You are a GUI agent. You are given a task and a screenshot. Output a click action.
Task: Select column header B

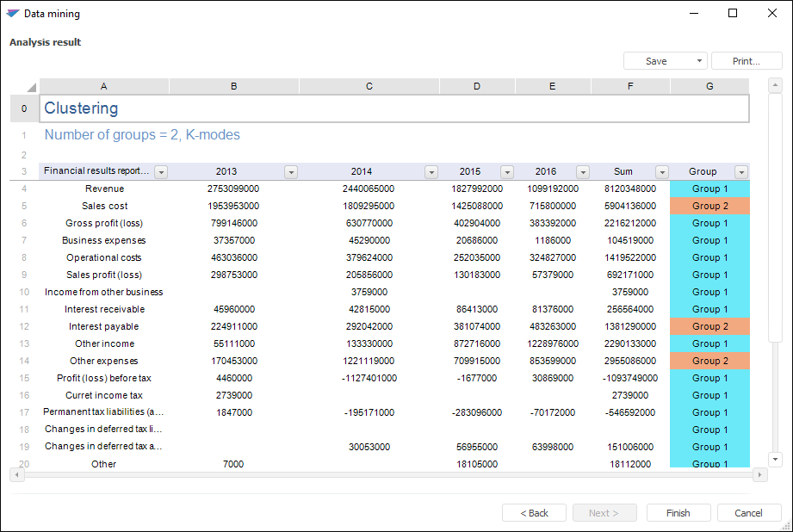pos(234,86)
